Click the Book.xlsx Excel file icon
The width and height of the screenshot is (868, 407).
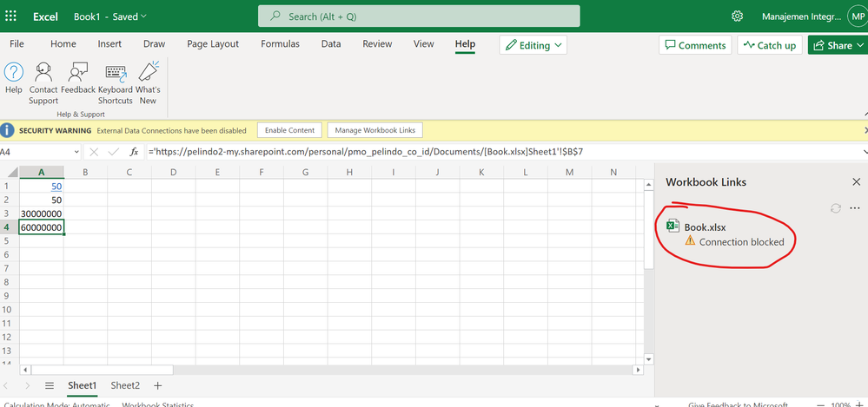tap(673, 226)
